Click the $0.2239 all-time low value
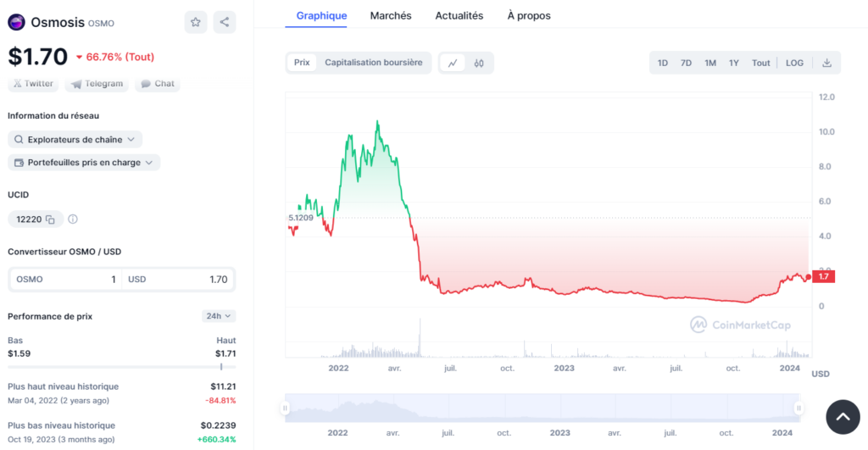Viewport: 868px width, 450px height. (218, 425)
